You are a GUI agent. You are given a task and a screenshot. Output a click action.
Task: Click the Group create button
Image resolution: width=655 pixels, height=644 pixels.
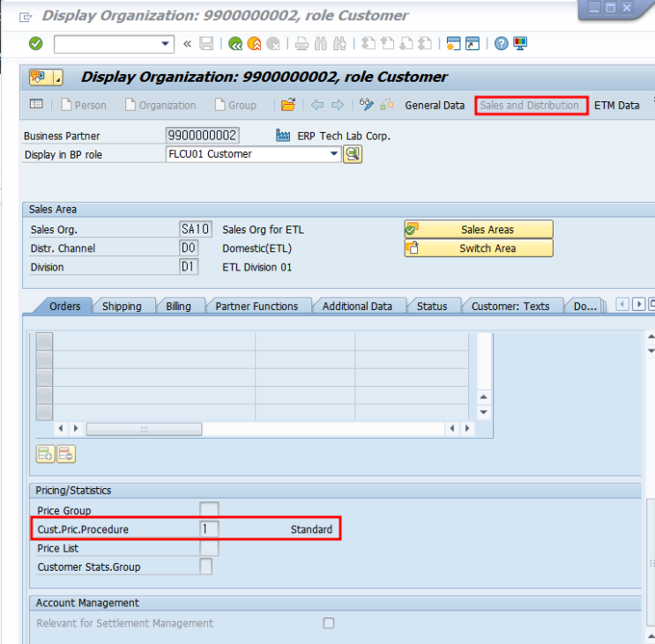(x=235, y=105)
